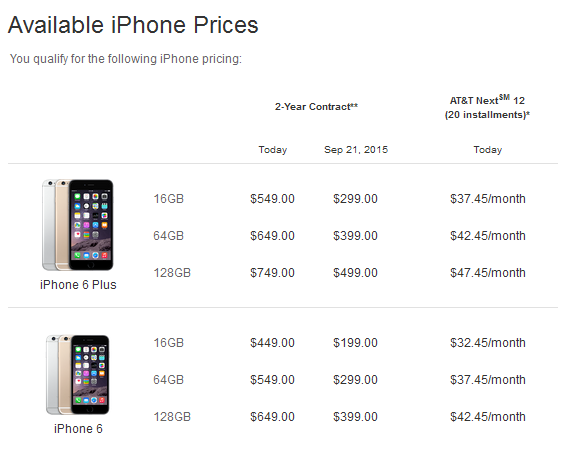Select iPhone 6 128GB storage label
The width and height of the screenshot is (566, 450).
pyautogui.click(x=172, y=417)
